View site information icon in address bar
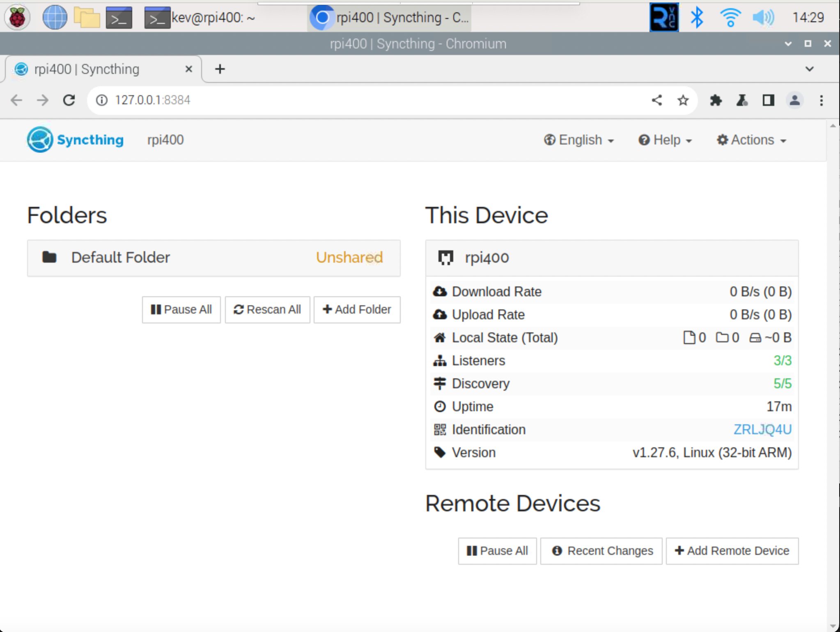Screen dimensions: 840x632 (101, 100)
